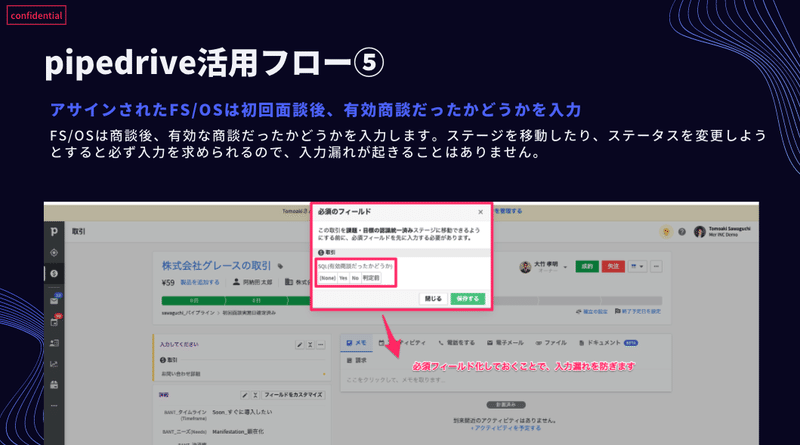
Task: Click the note field ここをクリックして、メモを取ります
Action: [x=505, y=380]
